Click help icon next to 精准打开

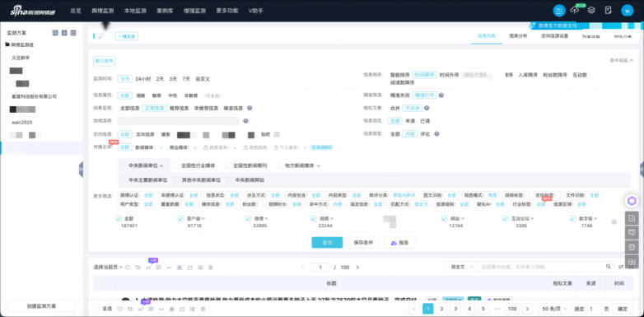[x=441, y=96]
